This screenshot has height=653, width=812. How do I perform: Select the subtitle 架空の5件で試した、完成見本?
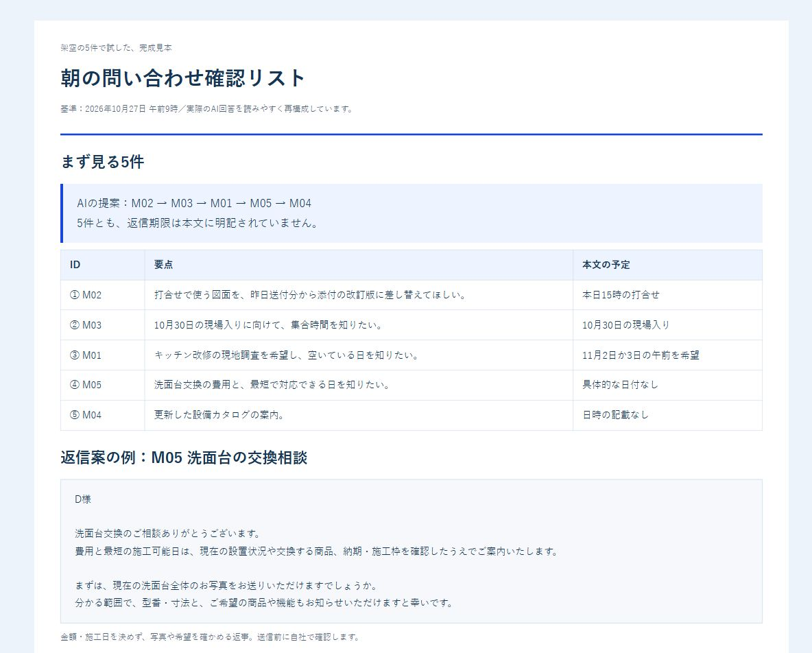point(116,47)
